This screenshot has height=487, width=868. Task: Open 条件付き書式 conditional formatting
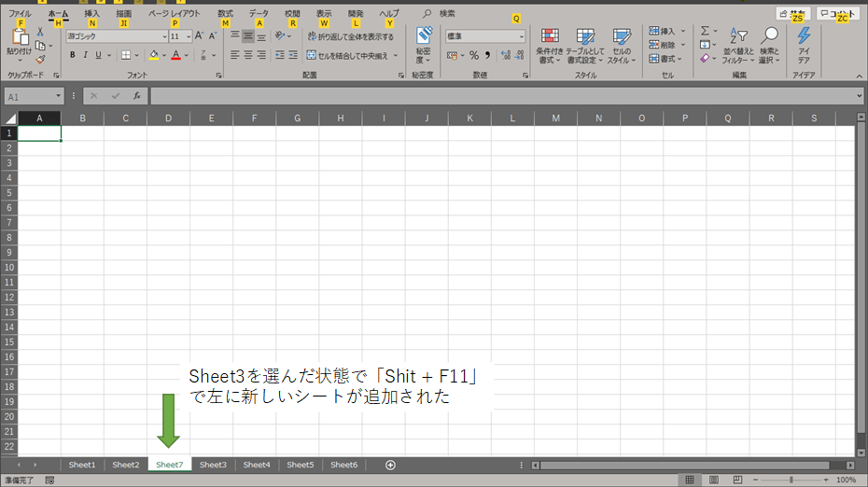[x=549, y=46]
